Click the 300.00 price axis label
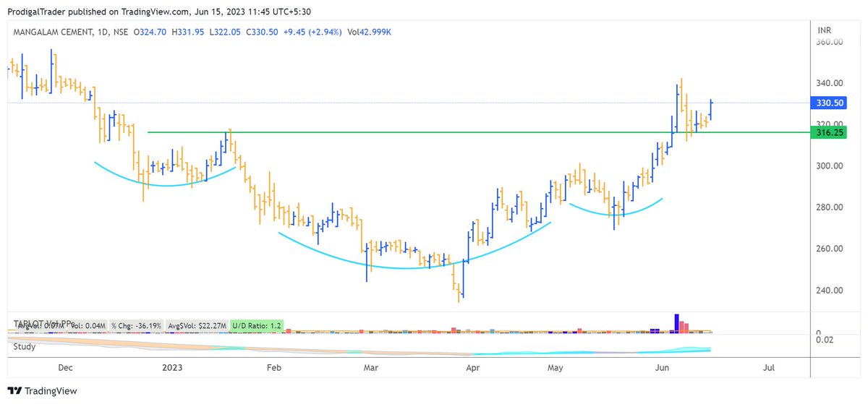This screenshot has height=404, width=868. (830, 166)
